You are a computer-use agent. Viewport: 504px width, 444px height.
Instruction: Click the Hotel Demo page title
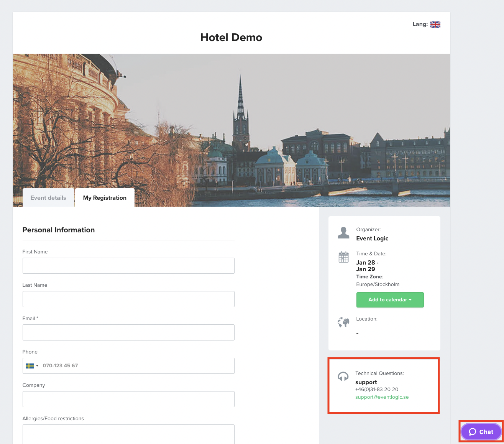[231, 38]
